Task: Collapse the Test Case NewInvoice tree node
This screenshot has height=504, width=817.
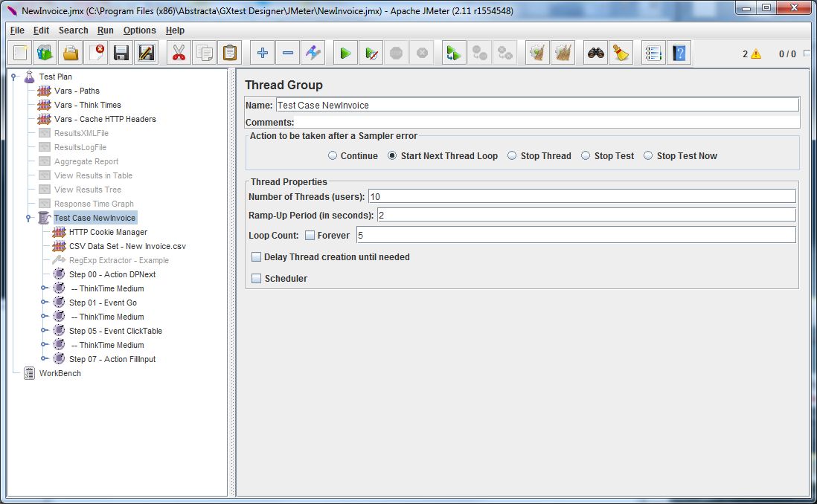Action: pos(28,219)
